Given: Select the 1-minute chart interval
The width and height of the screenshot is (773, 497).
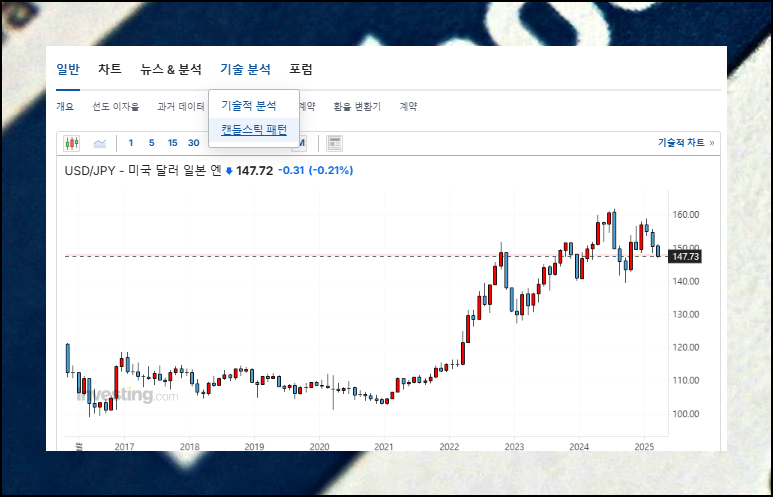Looking at the screenshot, I should point(131,143).
